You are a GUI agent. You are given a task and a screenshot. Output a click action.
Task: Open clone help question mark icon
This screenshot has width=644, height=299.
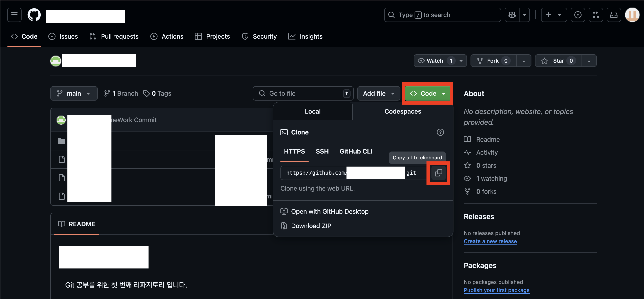(440, 132)
